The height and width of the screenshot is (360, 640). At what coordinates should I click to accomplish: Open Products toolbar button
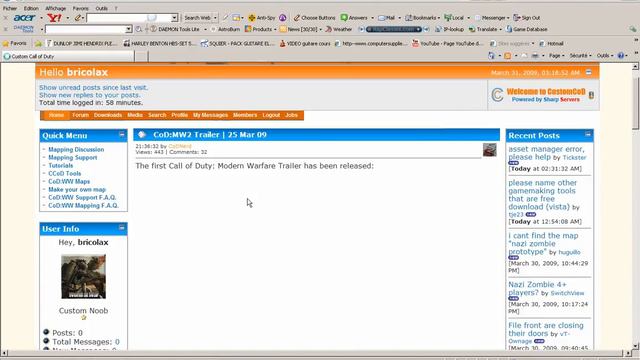(x=258, y=29)
